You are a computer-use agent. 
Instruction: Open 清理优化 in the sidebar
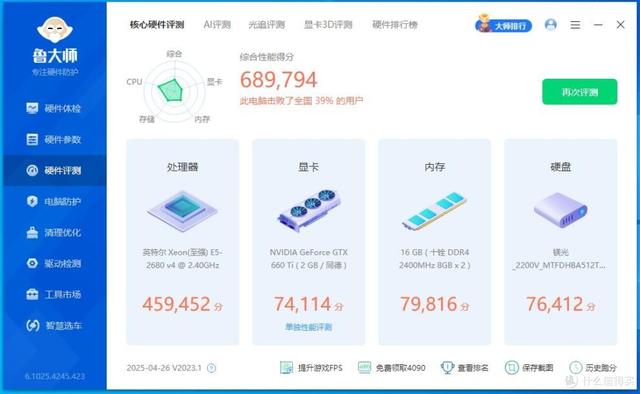pos(53,232)
